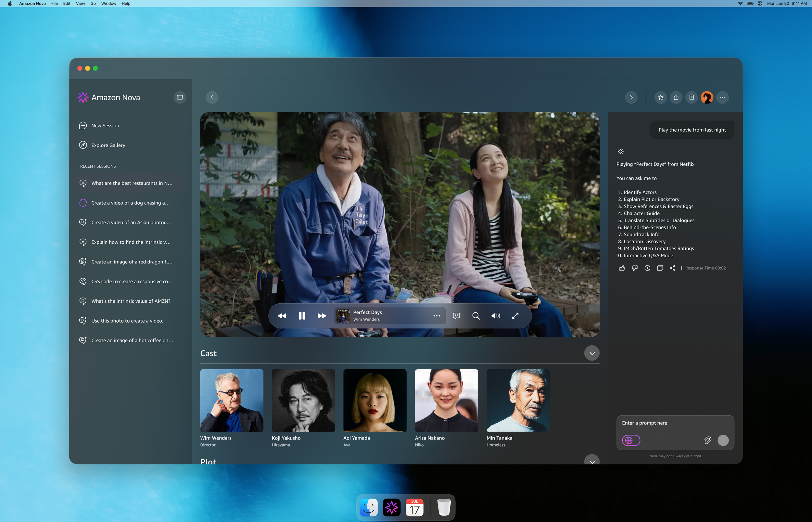Click 'Identify Actors' suggestion text
The width and height of the screenshot is (812, 522).
pos(640,192)
